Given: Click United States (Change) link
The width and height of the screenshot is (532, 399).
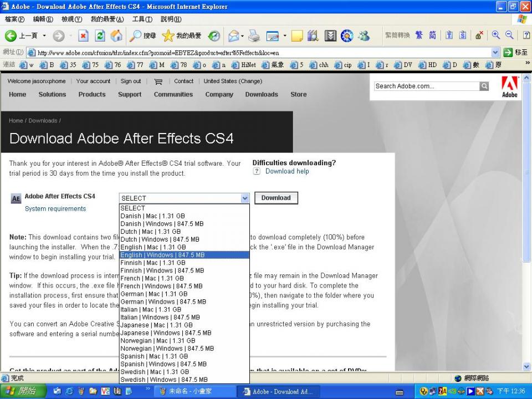Looking at the screenshot, I should tap(233, 81).
